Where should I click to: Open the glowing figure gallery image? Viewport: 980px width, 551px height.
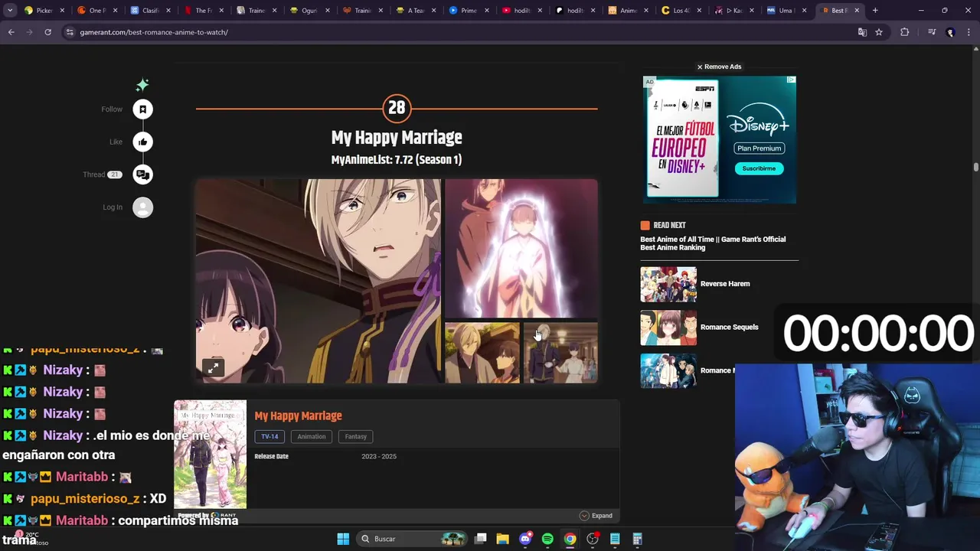pos(521,248)
